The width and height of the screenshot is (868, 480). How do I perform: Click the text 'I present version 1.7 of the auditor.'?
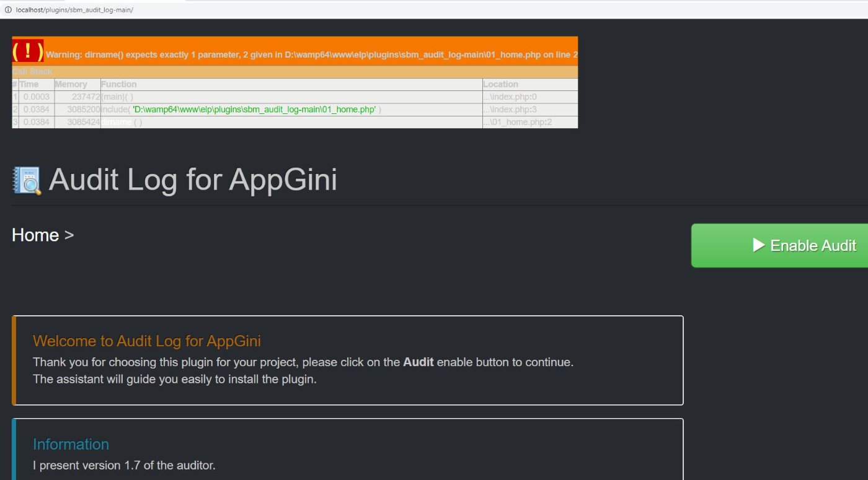(x=124, y=465)
